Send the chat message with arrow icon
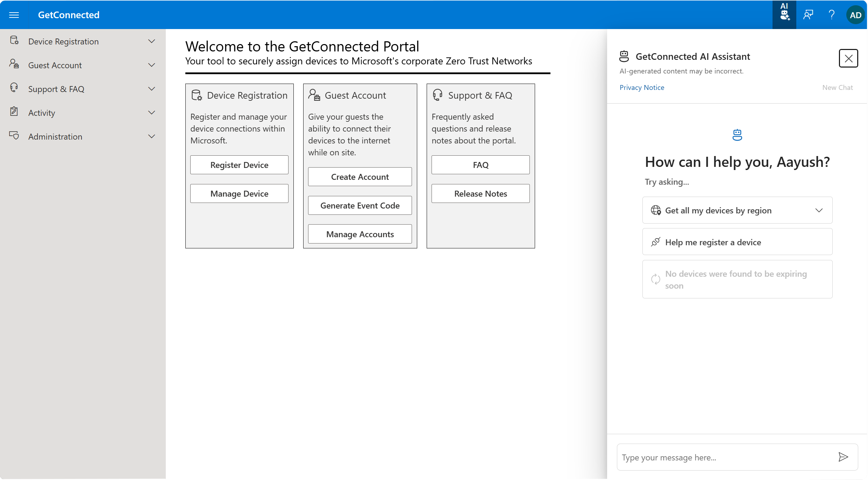The width and height of the screenshot is (868, 480). tap(844, 457)
